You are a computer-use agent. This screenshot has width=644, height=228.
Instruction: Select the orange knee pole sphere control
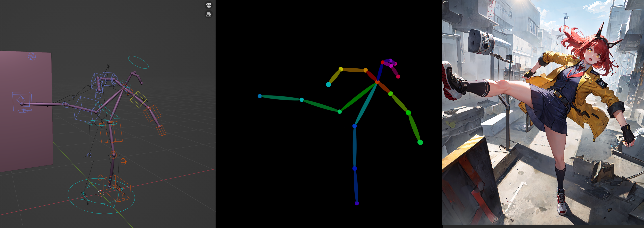pos(123,162)
